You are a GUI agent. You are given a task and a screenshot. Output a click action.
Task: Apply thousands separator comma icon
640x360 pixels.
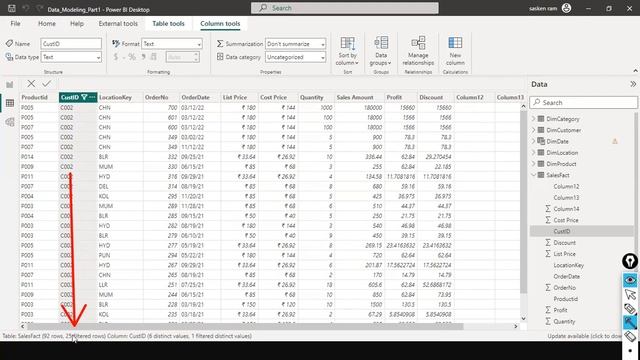point(143,57)
